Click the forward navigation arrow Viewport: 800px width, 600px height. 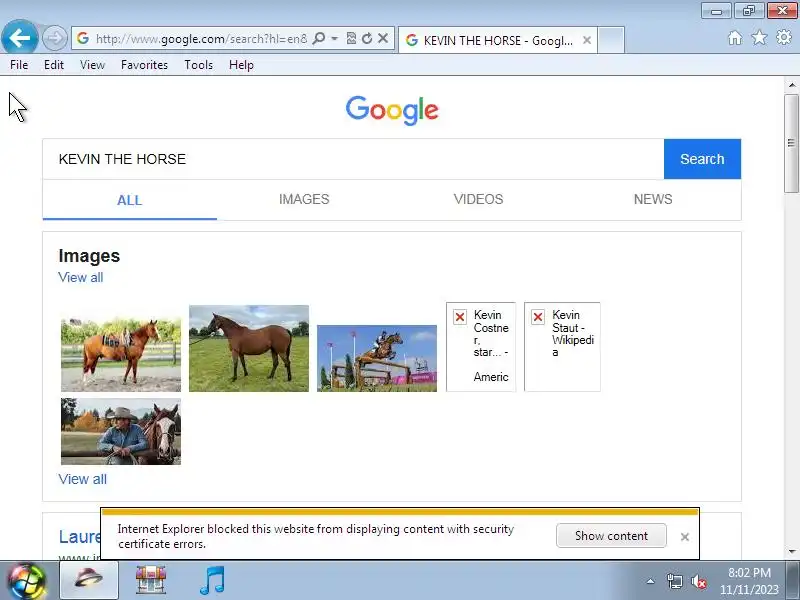55,38
